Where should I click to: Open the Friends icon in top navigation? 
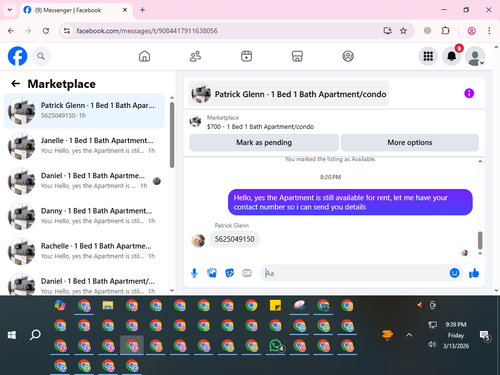(x=195, y=56)
